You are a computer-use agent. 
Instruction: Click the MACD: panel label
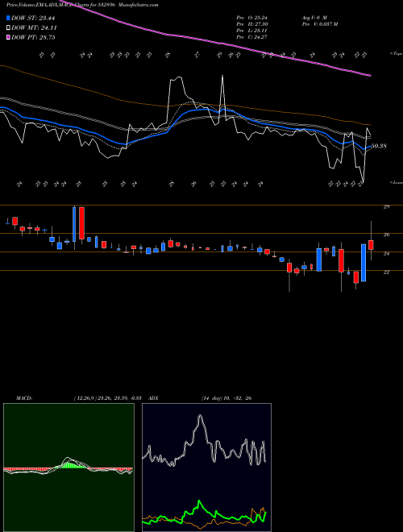(x=24, y=398)
